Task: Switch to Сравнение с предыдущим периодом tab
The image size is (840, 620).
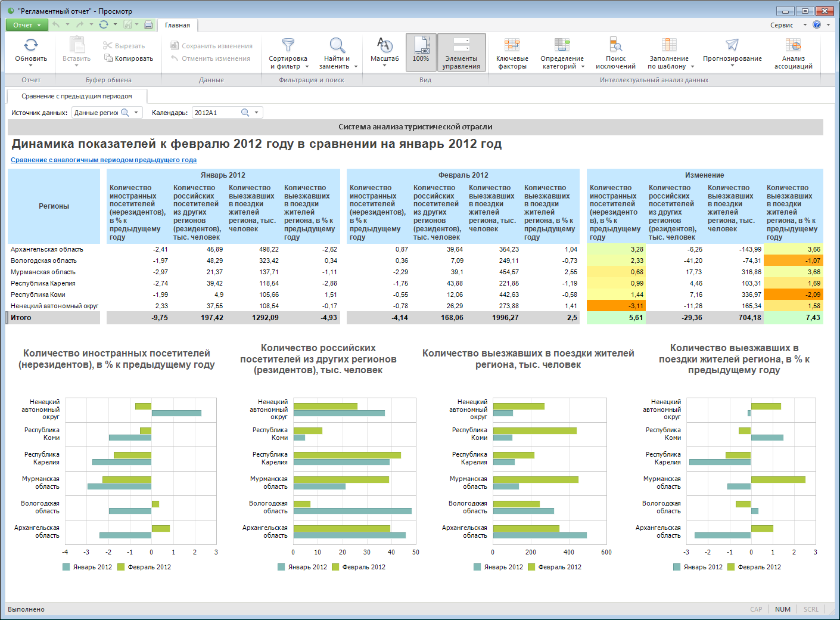Action: tap(77, 96)
